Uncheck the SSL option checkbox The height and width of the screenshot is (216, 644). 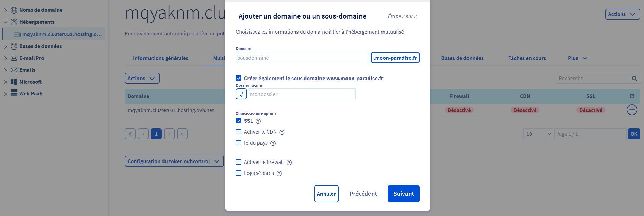[239, 121]
